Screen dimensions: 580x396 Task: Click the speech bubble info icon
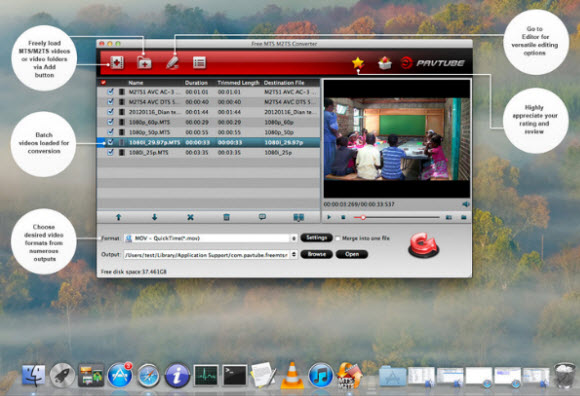(x=262, y=217)
